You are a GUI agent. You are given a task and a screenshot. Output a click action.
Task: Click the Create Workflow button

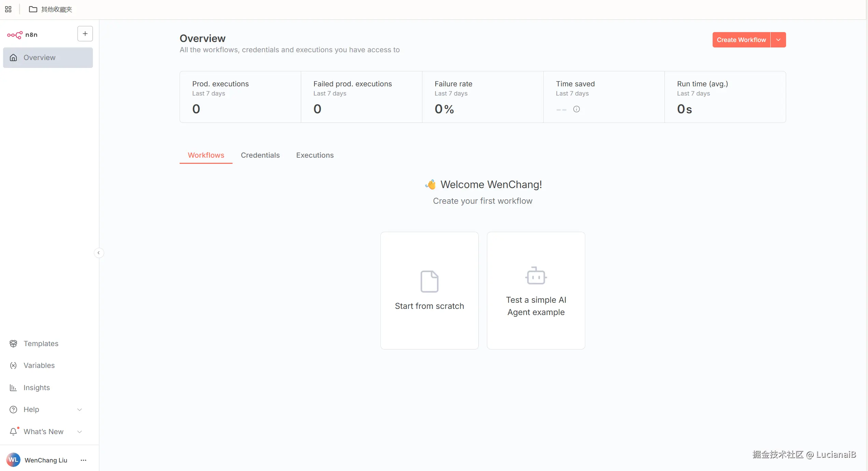(x=741, y=40)
